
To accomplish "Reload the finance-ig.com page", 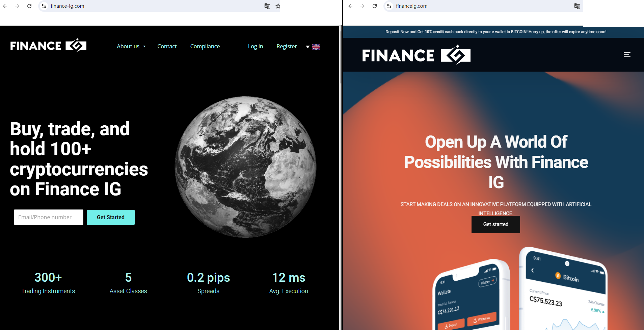I will (x=29, y=6).
